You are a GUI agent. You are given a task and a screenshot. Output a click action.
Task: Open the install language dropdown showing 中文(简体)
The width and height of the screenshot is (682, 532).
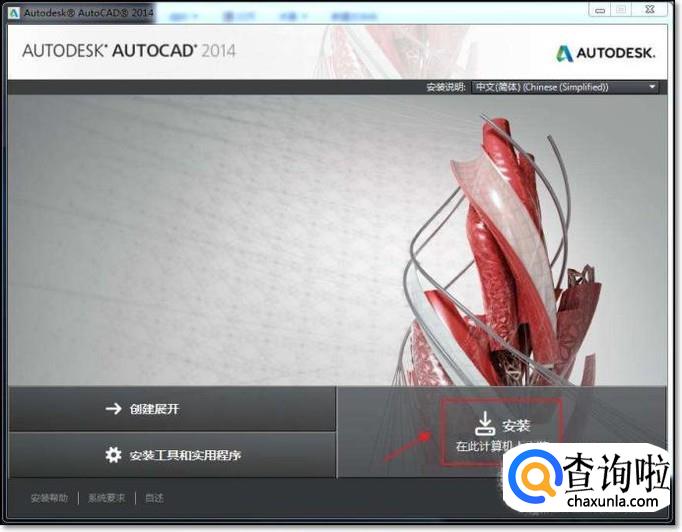[x=565, y=87]
